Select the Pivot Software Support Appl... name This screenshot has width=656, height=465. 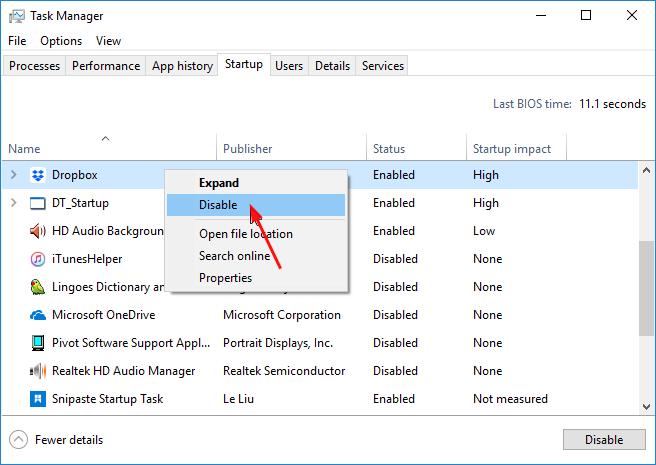[131, 343]
